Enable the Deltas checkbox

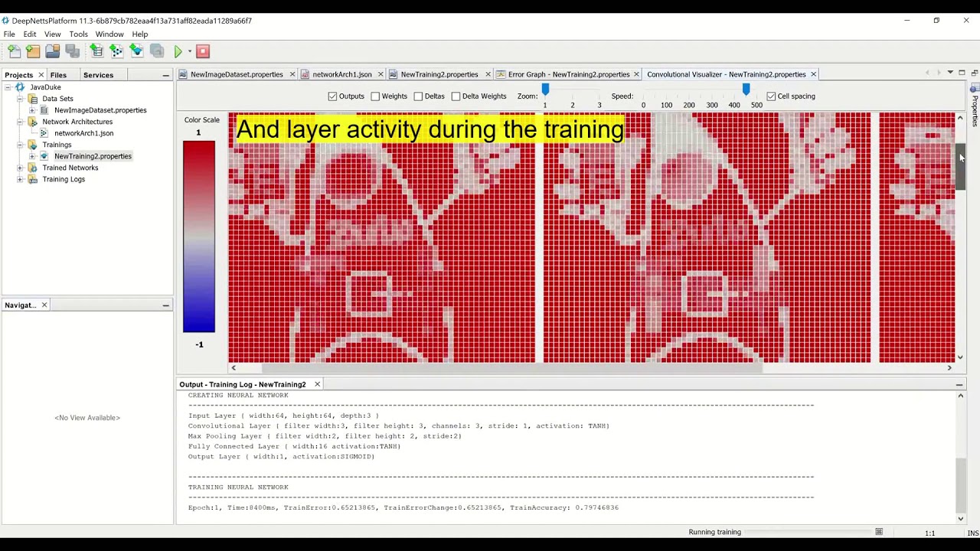pyautogui.click(x=418, y=96)
